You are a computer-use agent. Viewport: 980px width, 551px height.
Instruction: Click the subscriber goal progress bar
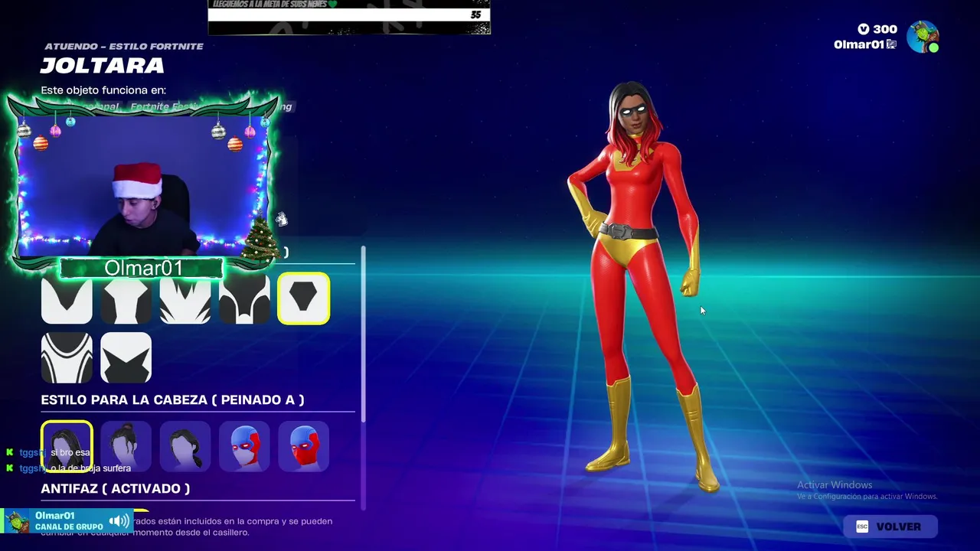coord(349,15)
